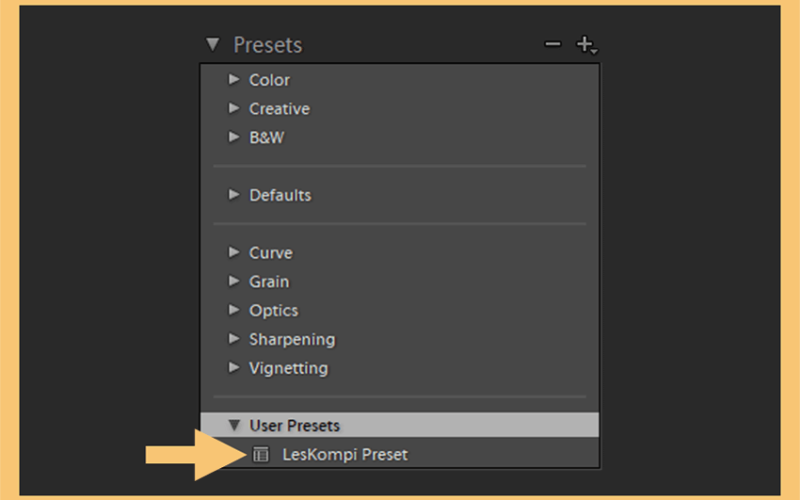The image size is (800, 500).
Task: Expand the Defaults group arrow
Action: pos(234,194)
